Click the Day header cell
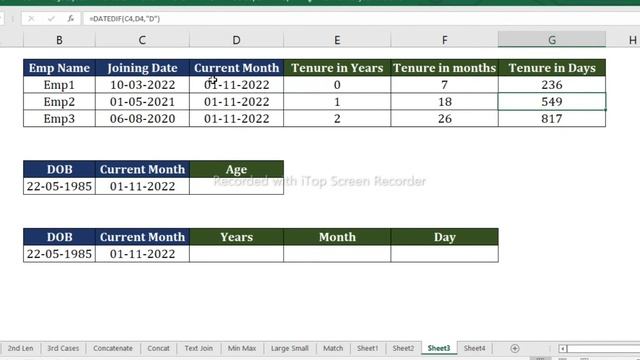 [444, 237]
